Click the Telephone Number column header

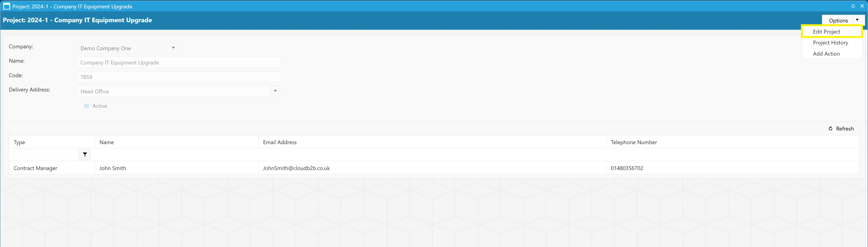(x=732, y=142)
